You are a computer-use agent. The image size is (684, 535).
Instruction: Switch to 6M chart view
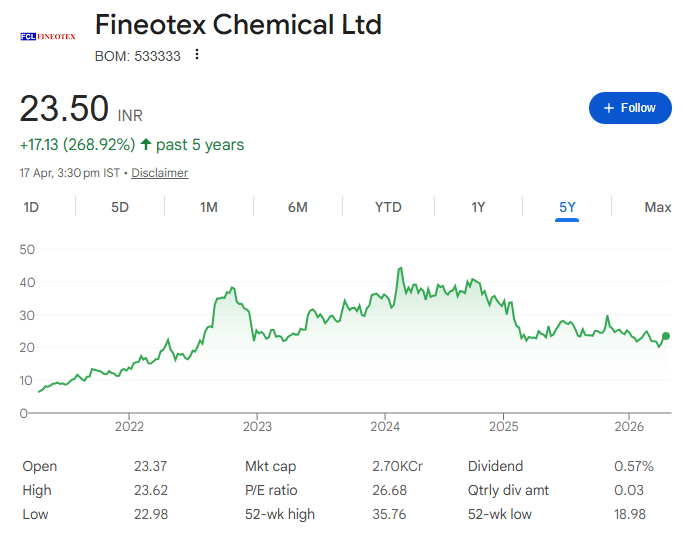pyautogui.click(x=298, y=207)
